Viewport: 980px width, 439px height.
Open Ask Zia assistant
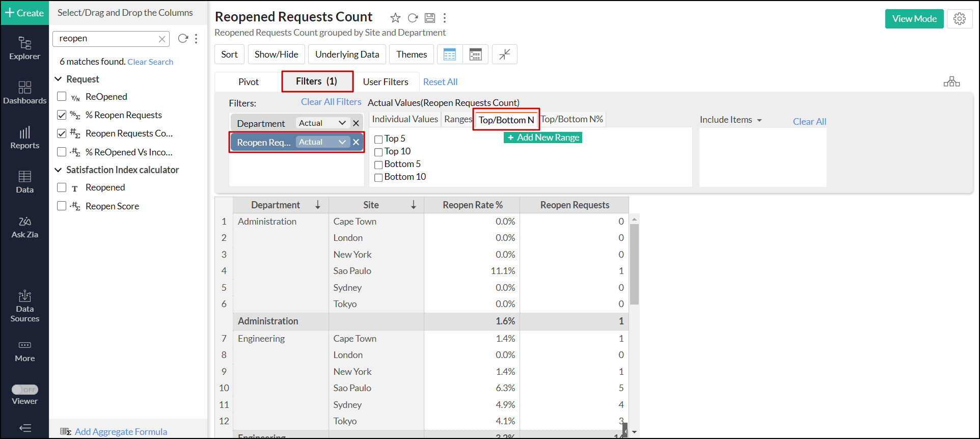(24, 227)
